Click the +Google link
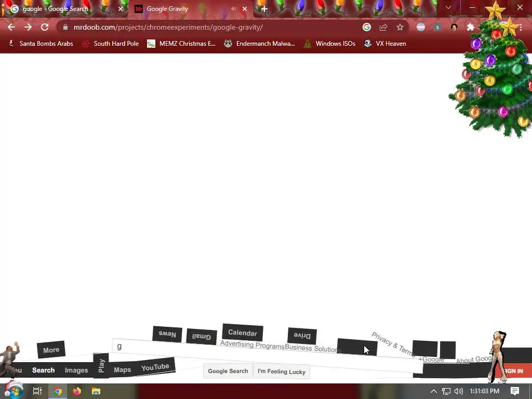532x399 pixels. [x=431, y=360]
